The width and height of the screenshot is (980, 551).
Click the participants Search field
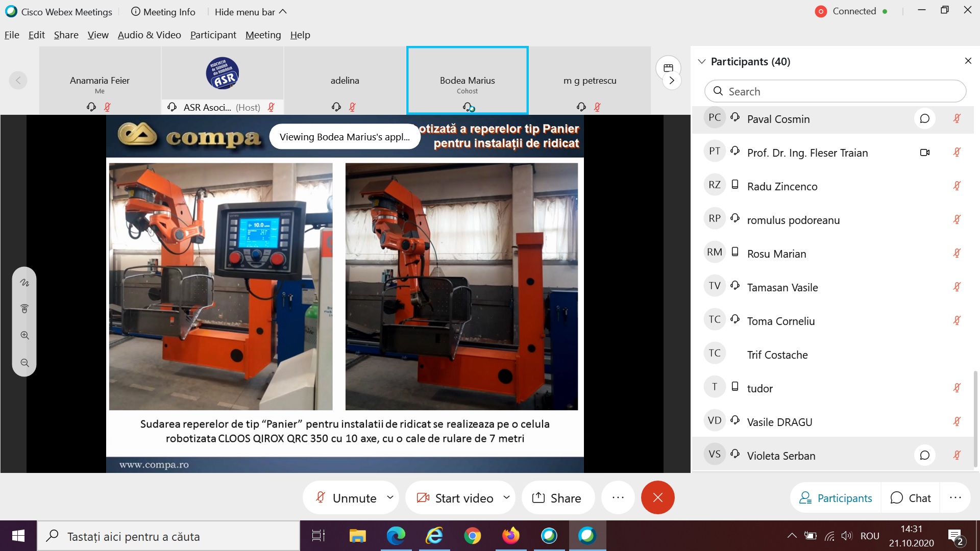click(x=835, y=91)
